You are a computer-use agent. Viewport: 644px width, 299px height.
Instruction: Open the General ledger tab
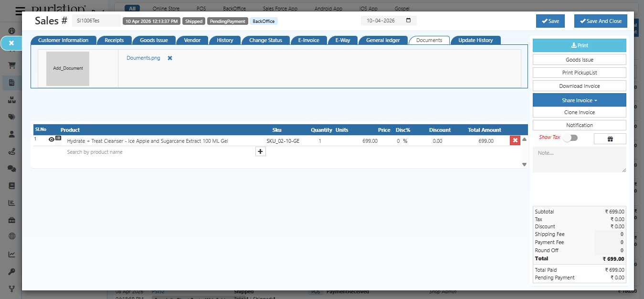coord(383,40)
